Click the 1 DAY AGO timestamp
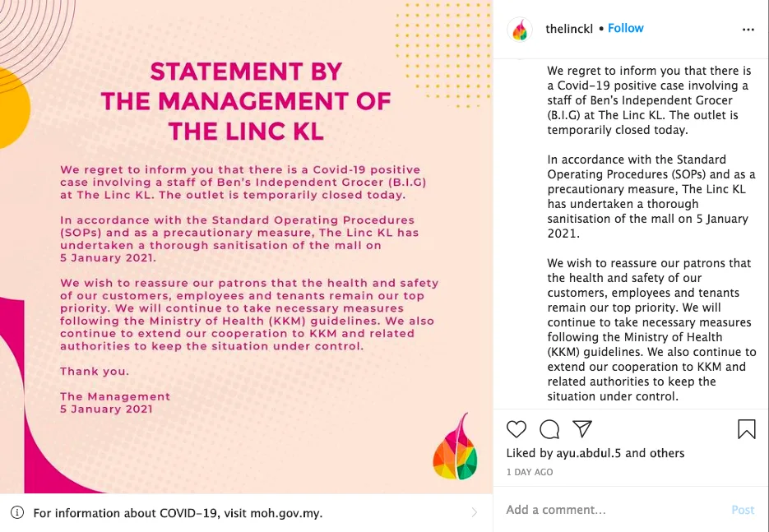Image resolution: width=769 pixels, height=532 pixels. (x=529, y=473)
